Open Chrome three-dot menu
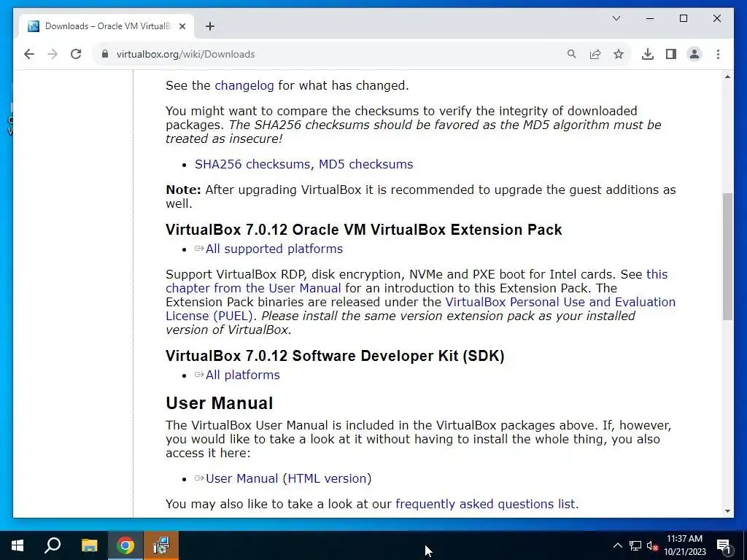 coord(718,54)
